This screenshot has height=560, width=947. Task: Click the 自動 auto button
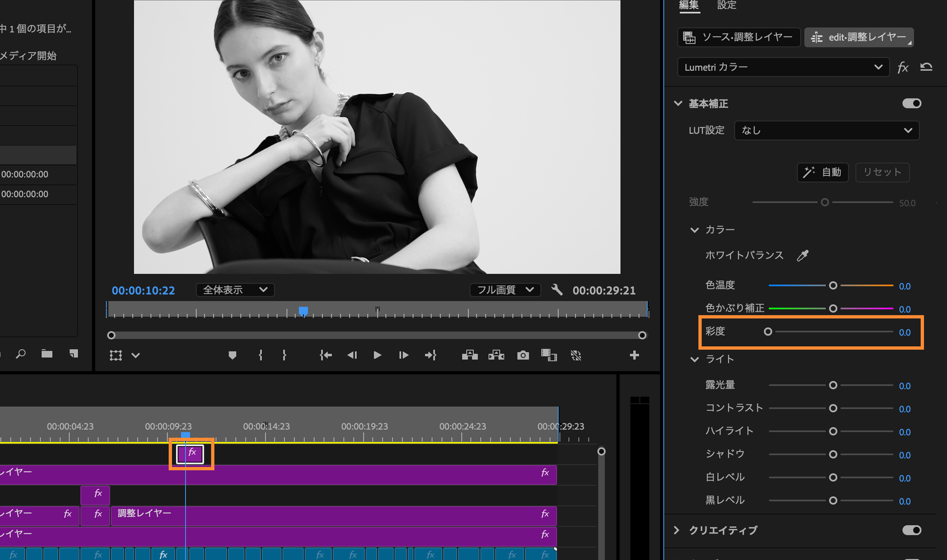(822, 173)
